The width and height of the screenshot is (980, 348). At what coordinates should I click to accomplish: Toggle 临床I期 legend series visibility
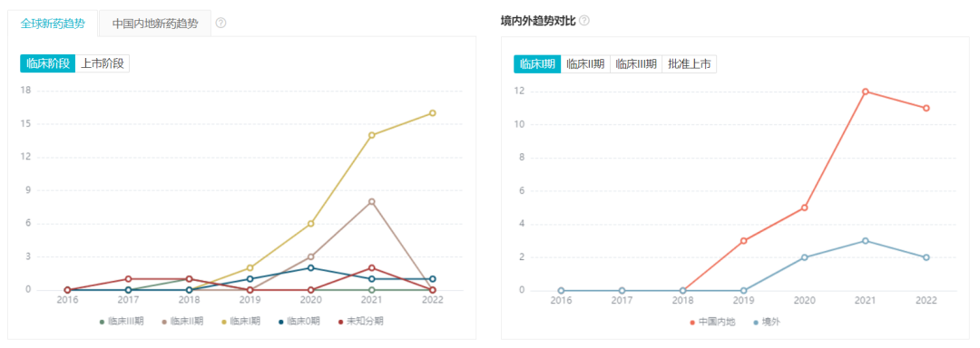pos(242,322)
